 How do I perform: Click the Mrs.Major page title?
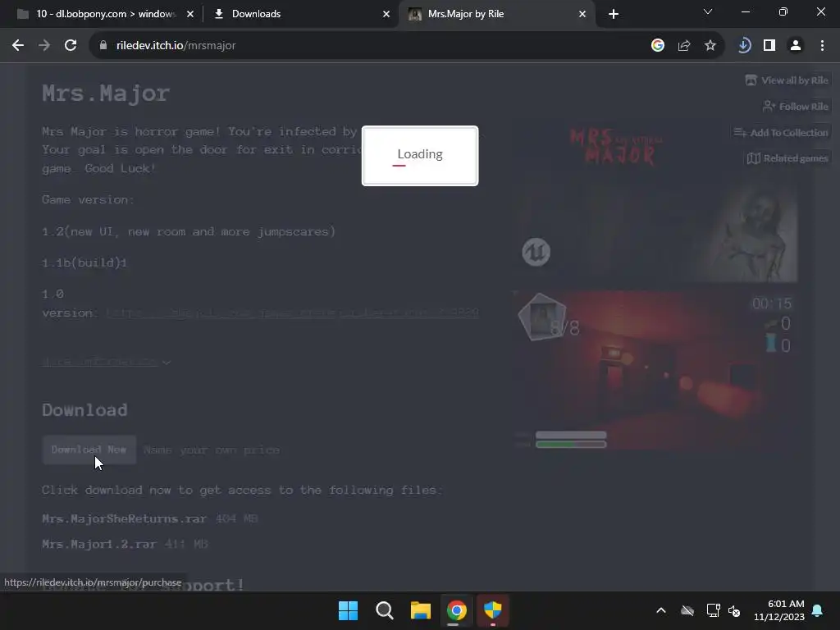[x=106, y=94]
